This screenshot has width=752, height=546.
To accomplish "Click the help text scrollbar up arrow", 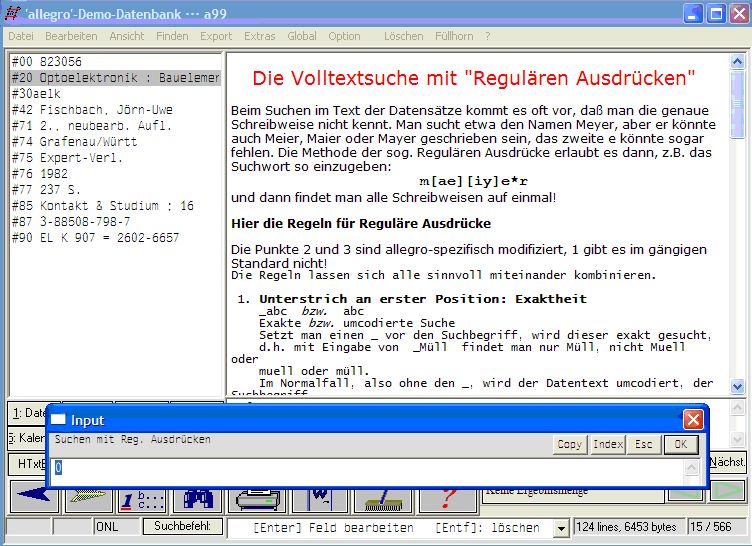I will [737, 61].
